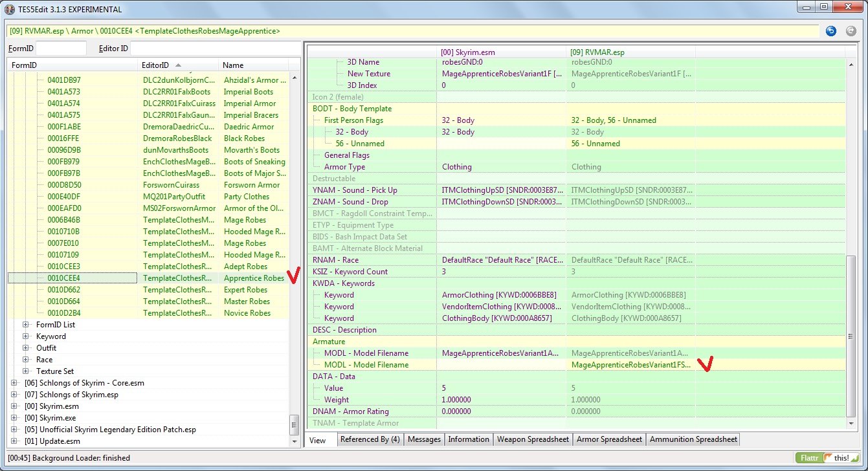Click the [09] RVMAR.esp column header

[631, 52]
